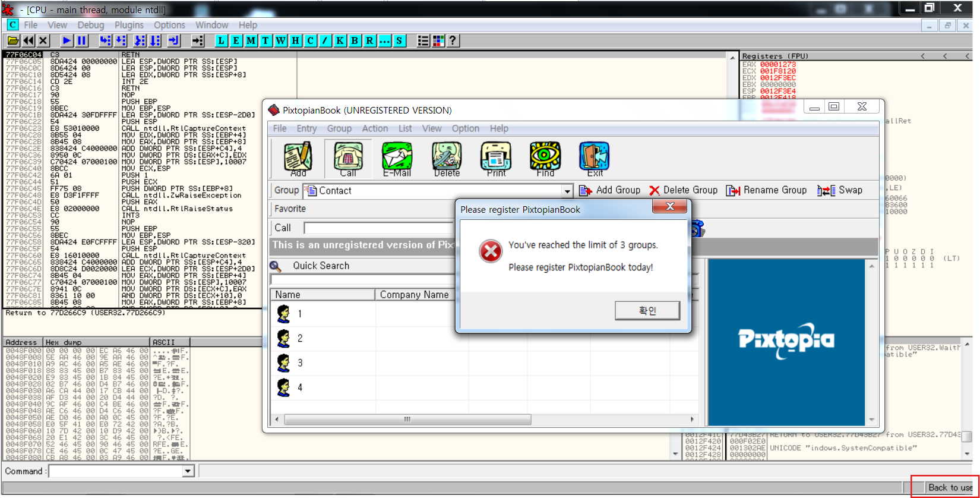Open the Log window with L button
Image resolution: width=980 pixels, height=498 pixels.
[221, 40]
